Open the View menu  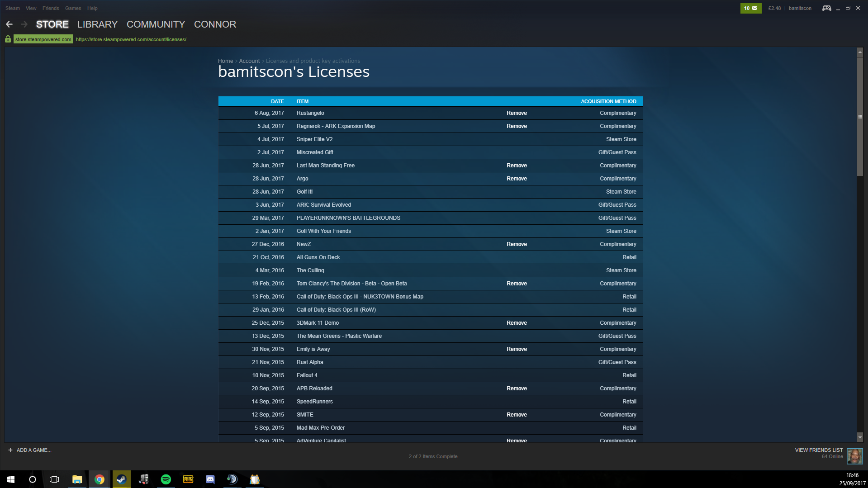(x=31, y=8)
